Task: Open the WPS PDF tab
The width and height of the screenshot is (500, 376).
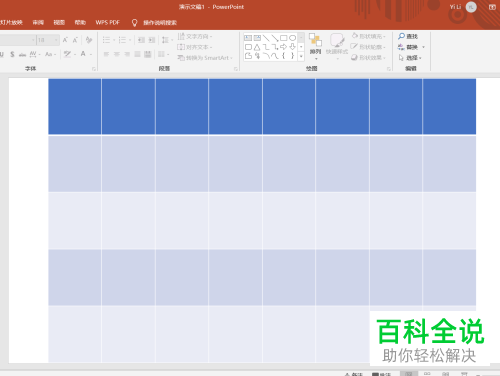Action: tap(107, 22)
